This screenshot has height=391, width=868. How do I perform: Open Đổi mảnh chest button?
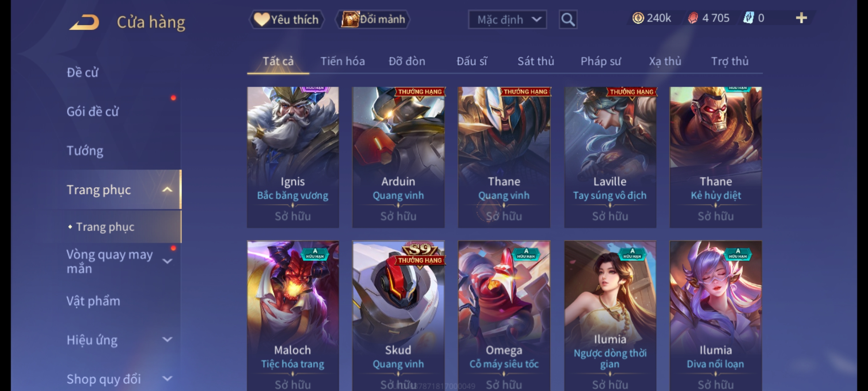(373, 19)
